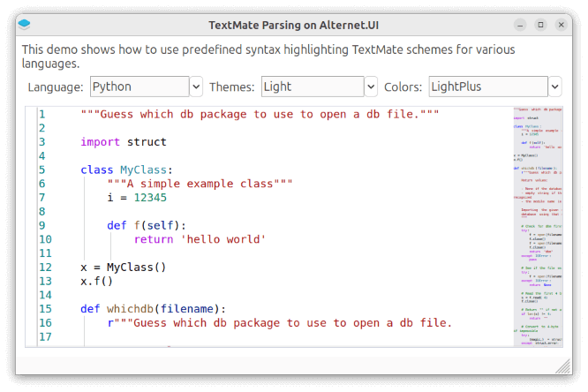The image size is (588, 392).
Task: Click the 'return' keyword on line 10
Action: pyautogui.click(x=154, y=239)
